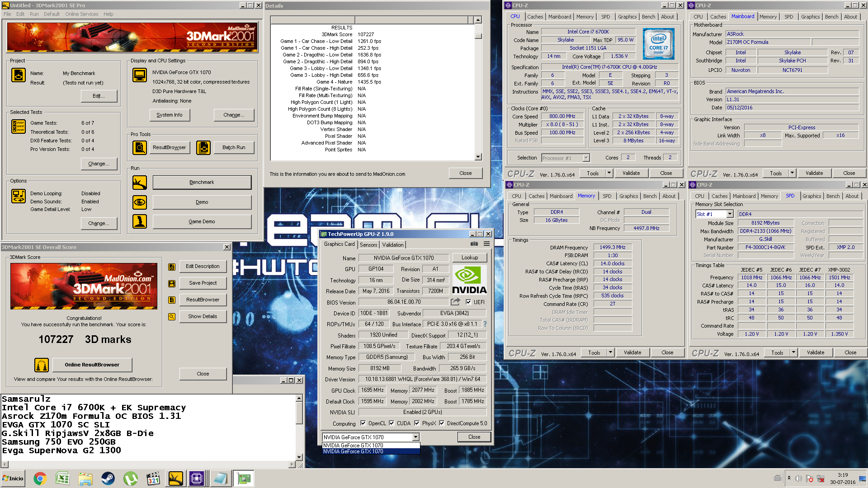Open the Processor #1 selection dropdown
Image resolution: width=868 pixels, height=488 pixels.
click(x=586, y=158)
